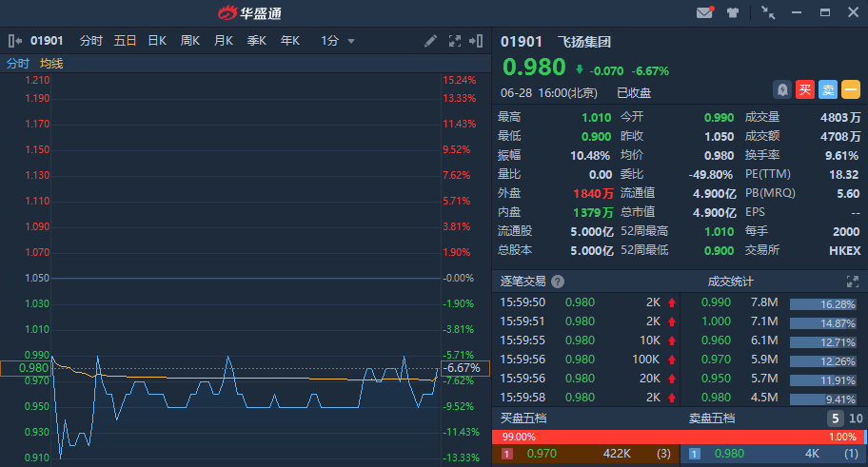Screen dimensions: 868x467
Task: Expand chart to fullscreen
Action: 455,41
